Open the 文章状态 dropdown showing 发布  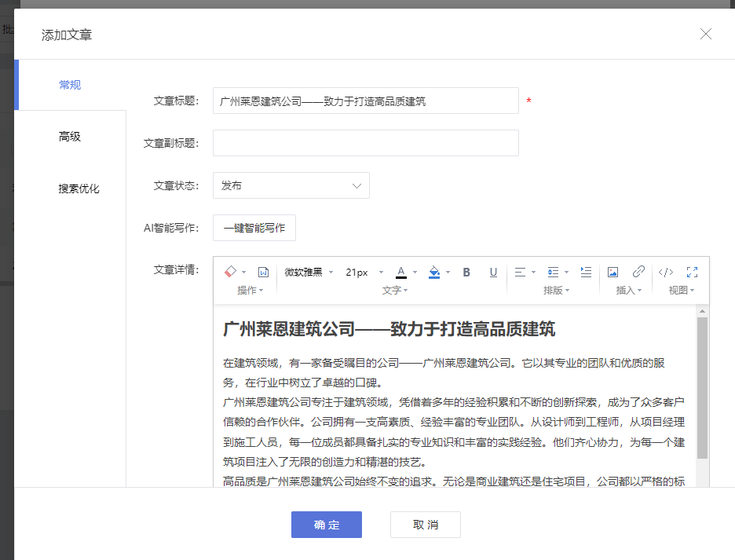pos(291,185)
